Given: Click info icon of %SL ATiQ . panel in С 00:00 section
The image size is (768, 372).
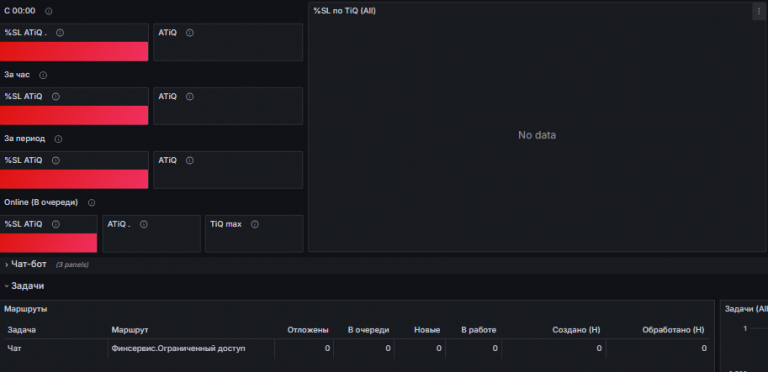Looking at the screenshot, I should [x=60, y=33].
